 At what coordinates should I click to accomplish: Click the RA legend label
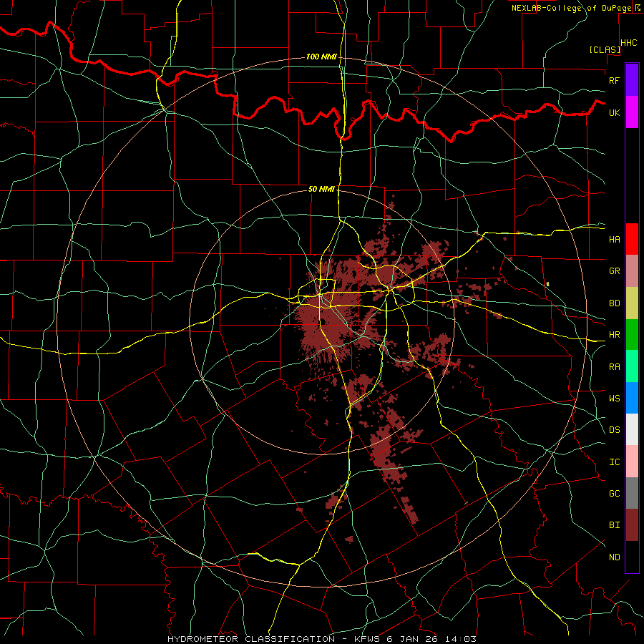pyautogui.click(x=614, y=366)
